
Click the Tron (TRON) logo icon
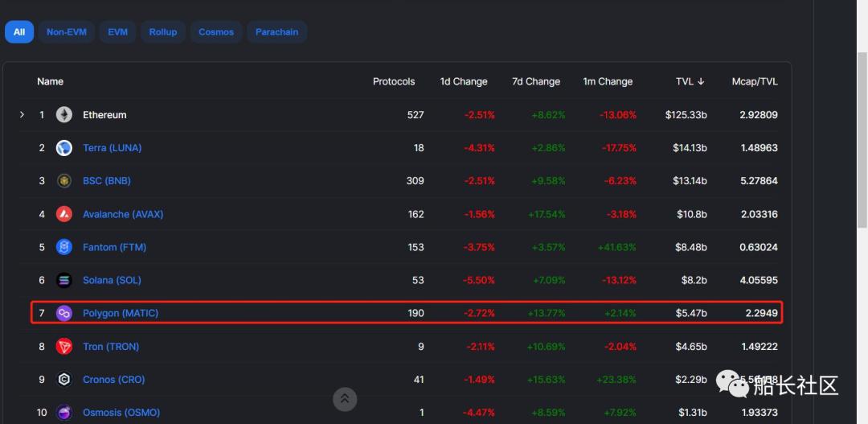[64, 347]
